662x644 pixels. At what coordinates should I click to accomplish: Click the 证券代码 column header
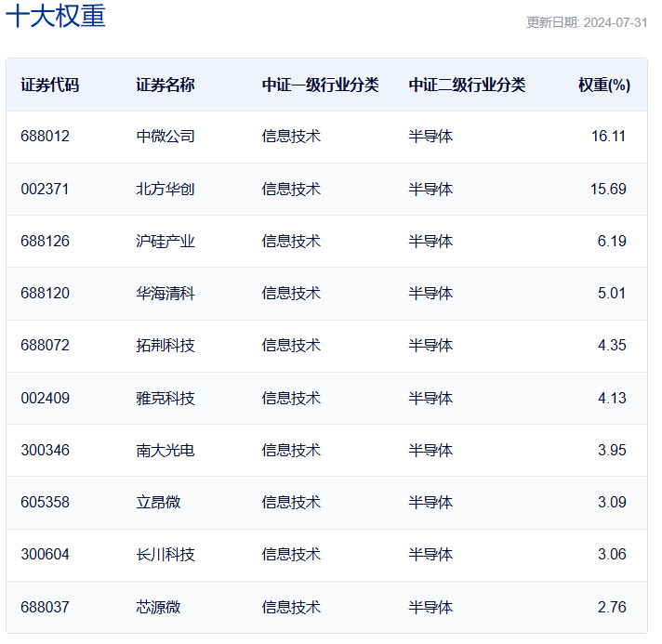point(50,85)
